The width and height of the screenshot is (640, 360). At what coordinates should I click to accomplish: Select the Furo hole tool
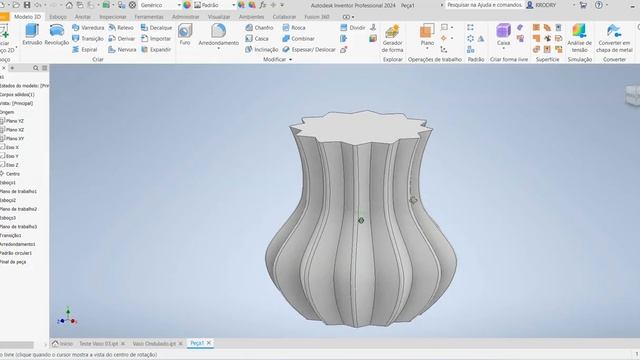[185, 34]
